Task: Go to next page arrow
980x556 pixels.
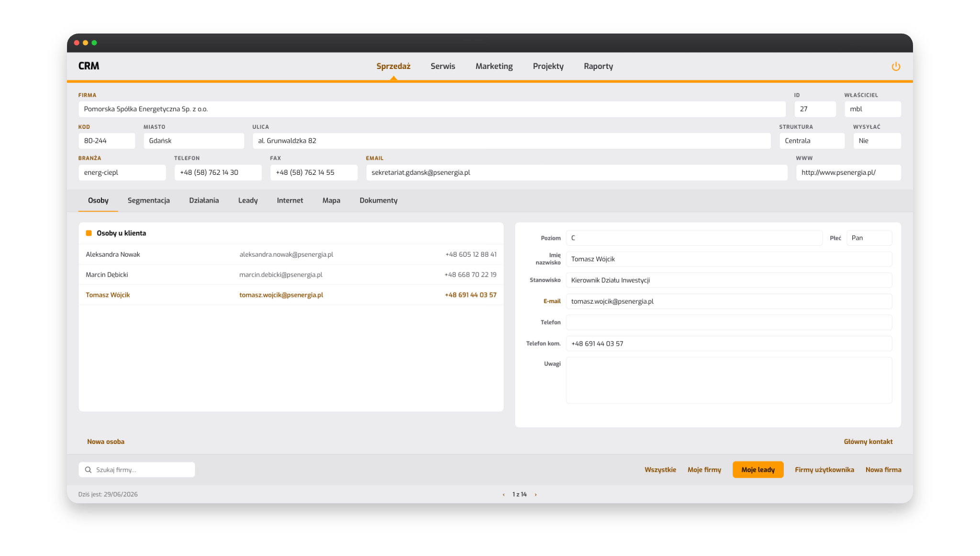Action: point(535,495)
